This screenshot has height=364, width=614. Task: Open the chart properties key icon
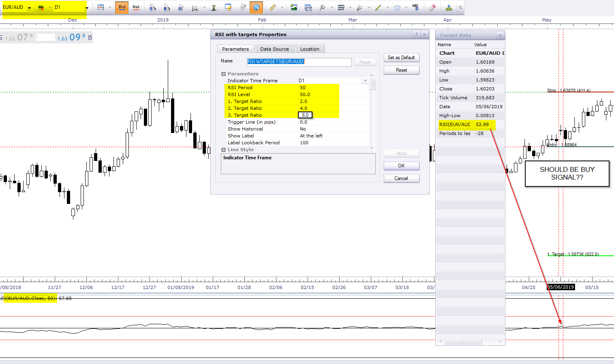[x=228, y=7]
